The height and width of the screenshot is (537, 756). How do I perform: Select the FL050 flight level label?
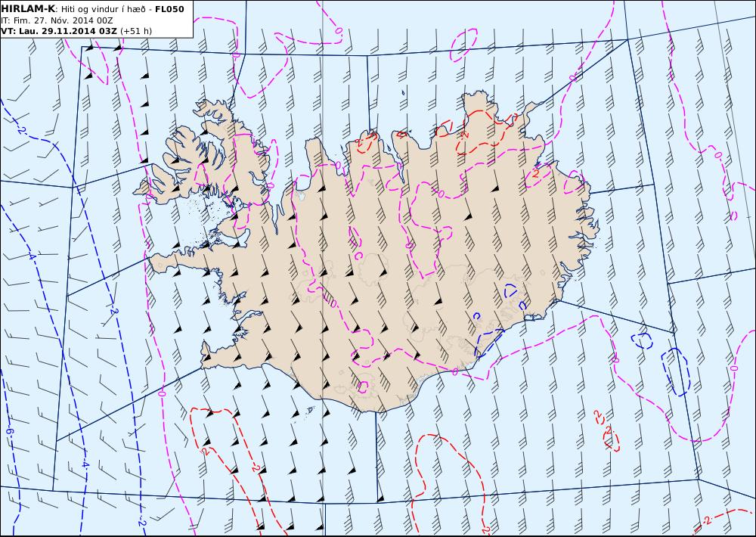point(169,9)
